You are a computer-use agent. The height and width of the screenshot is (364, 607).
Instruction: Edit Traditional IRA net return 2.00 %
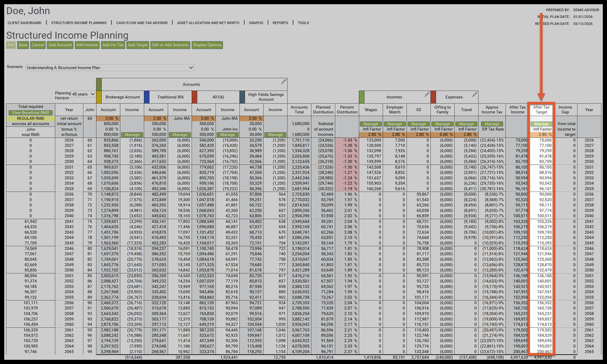(x=156, y=118)
